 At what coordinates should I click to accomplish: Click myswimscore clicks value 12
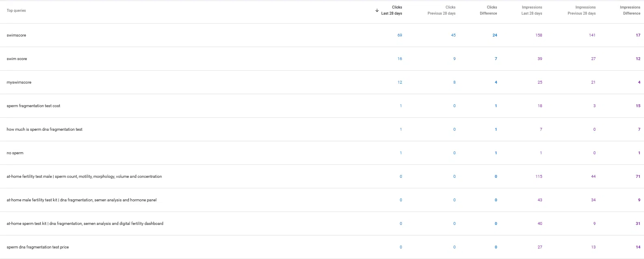(x=400, y=82)
